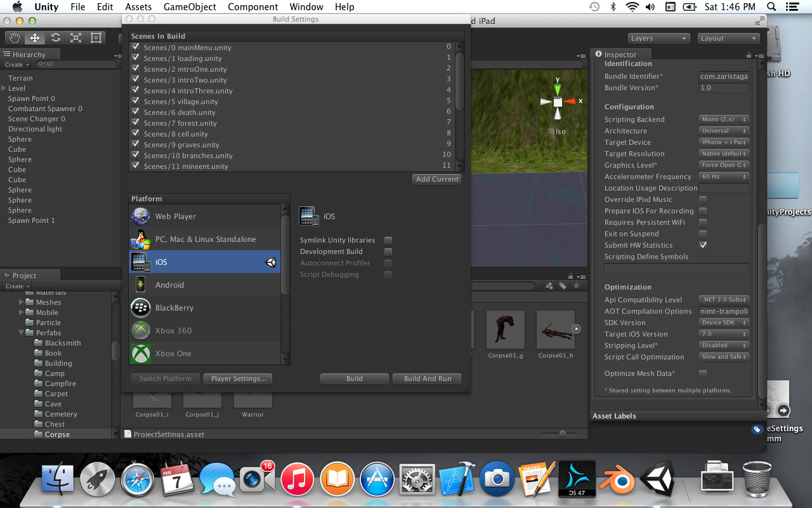This screenshot has height=508, width=812.
Task: Choose BlackBerry platform in list
Action: click(204, 308)
